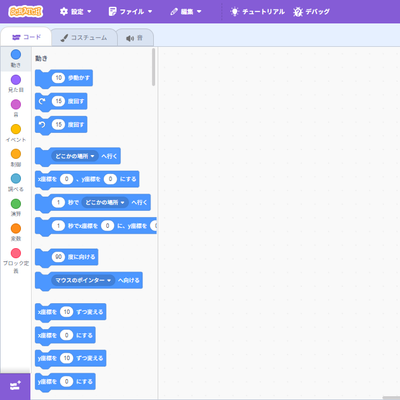Select the 見た目 looks category

coord(16,83)
